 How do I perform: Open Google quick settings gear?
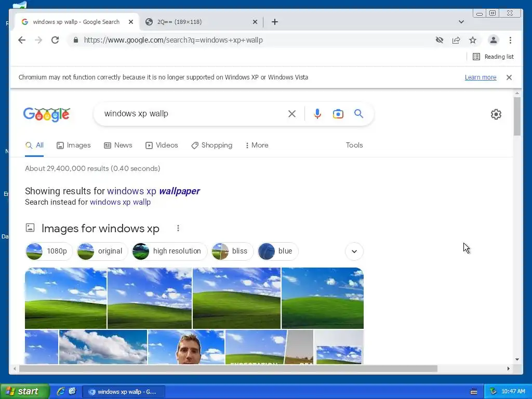[496, 114]
